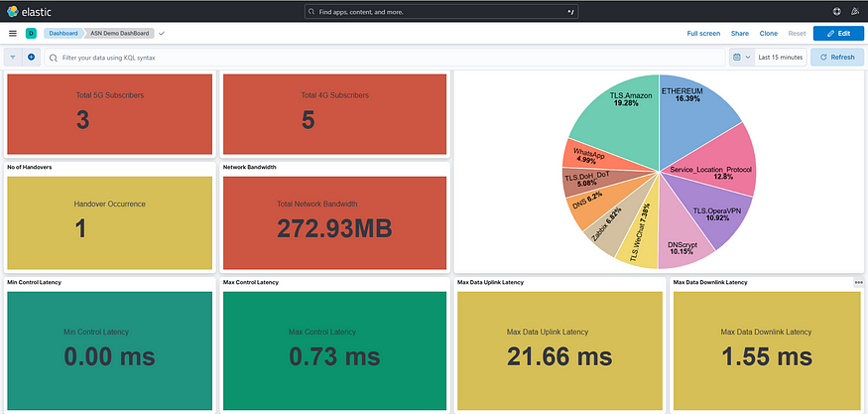
Task: Click the Total 4G Subscribers metric value 5
Action: click(x=308, y=120)
